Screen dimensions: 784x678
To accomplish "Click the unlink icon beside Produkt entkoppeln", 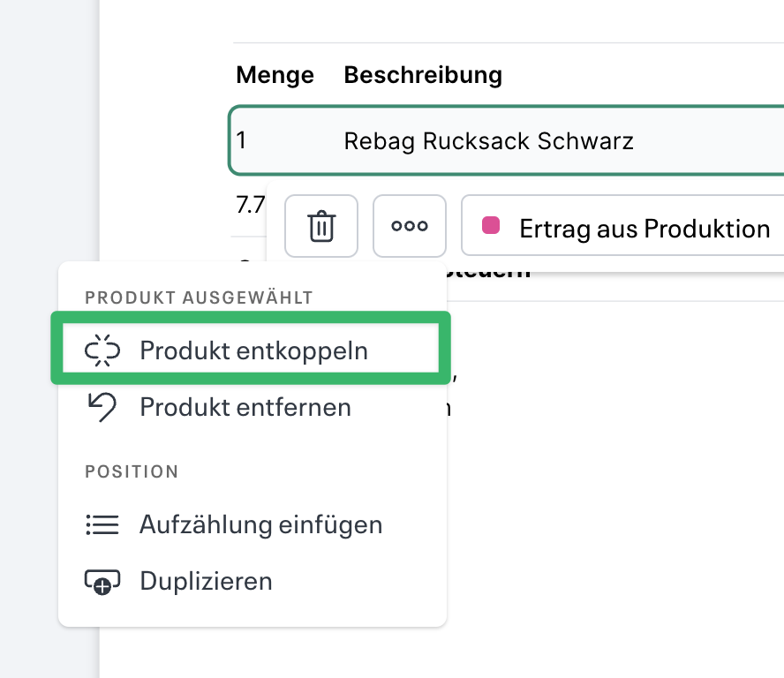I will point(103,350).
